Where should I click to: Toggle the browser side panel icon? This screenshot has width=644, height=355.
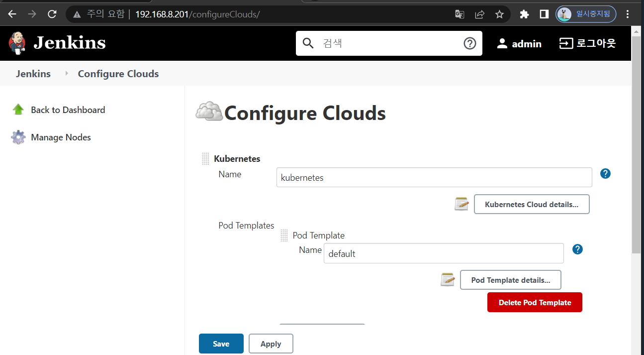(x=544, y=14)
